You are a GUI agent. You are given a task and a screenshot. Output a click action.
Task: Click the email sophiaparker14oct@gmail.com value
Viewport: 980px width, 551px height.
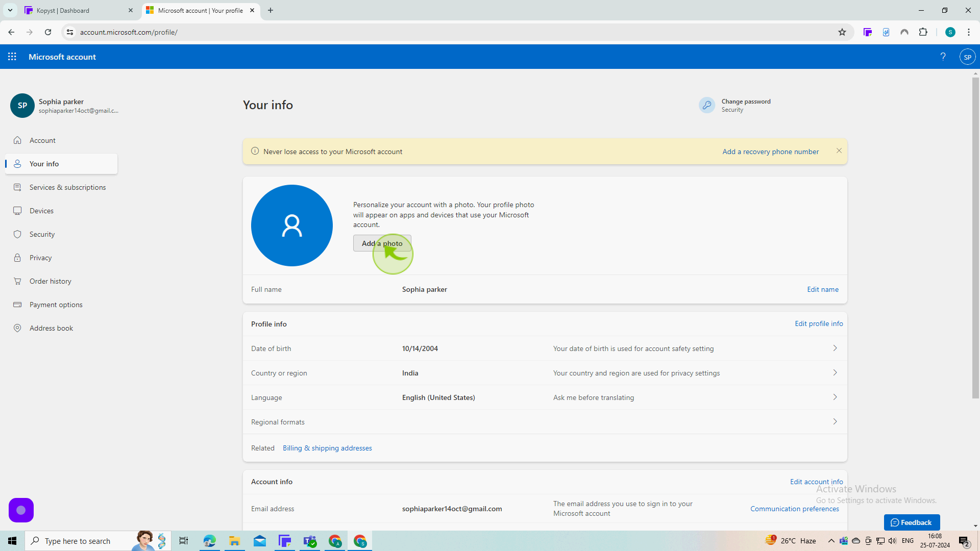(452, 509)
